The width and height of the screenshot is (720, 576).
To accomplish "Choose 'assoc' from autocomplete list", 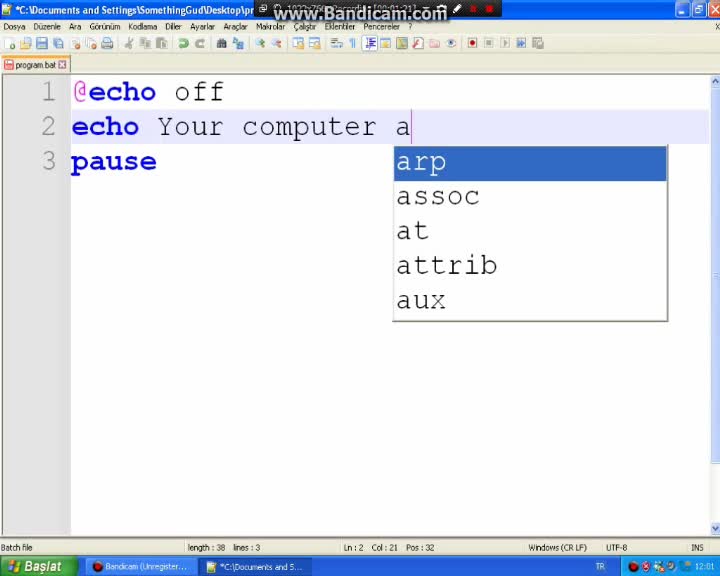I will [x=530, y=198].
